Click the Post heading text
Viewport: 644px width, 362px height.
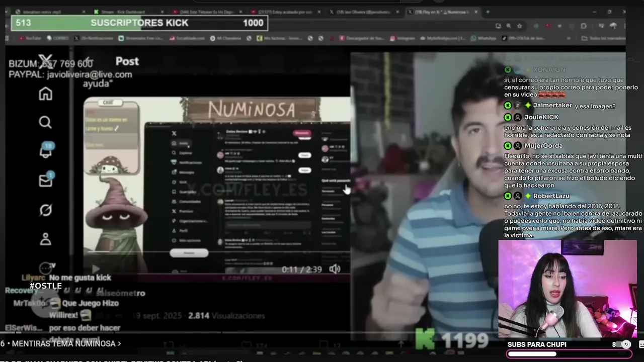click(127, 61)
